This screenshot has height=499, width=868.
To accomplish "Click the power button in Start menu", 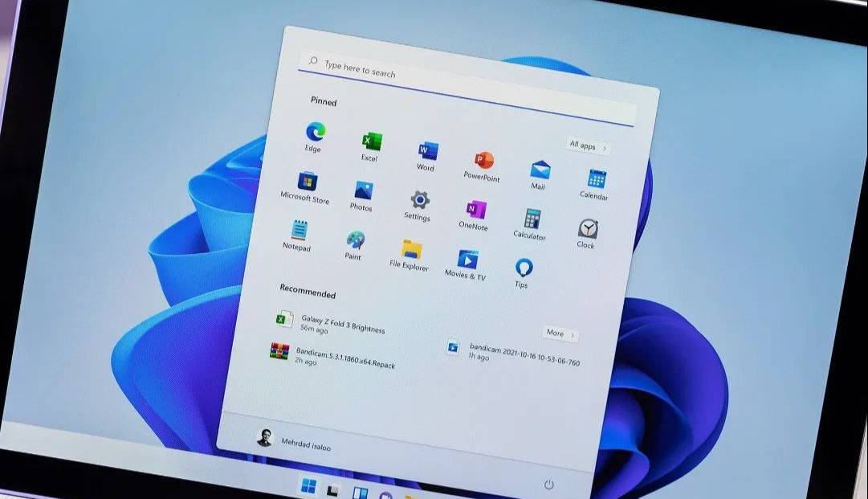I will click(549, 485).
